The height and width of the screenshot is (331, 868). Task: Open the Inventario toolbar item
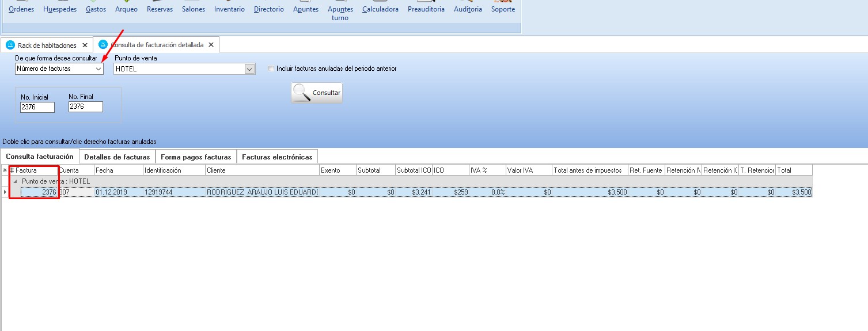pyautogui.click(x=229, y=9)
